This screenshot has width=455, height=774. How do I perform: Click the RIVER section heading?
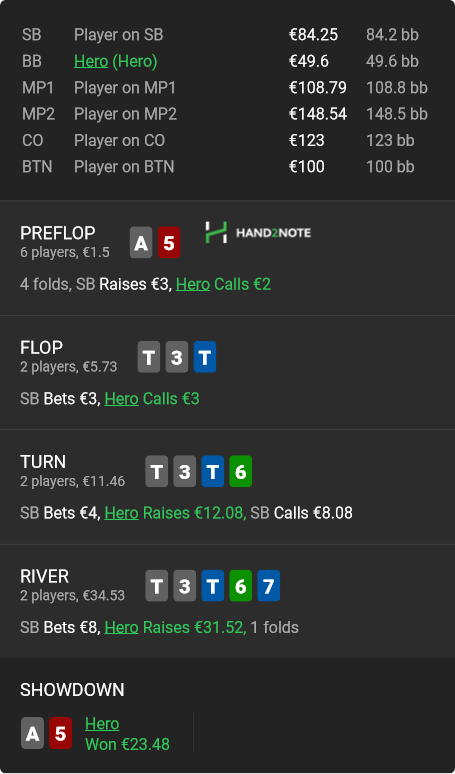[x=44, y=576]
